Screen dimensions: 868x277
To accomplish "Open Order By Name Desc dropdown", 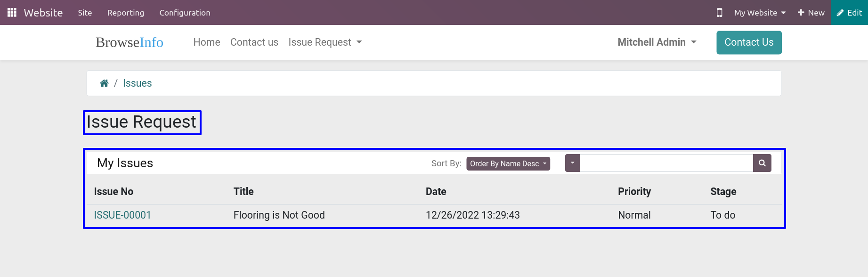I will (508, 163).
